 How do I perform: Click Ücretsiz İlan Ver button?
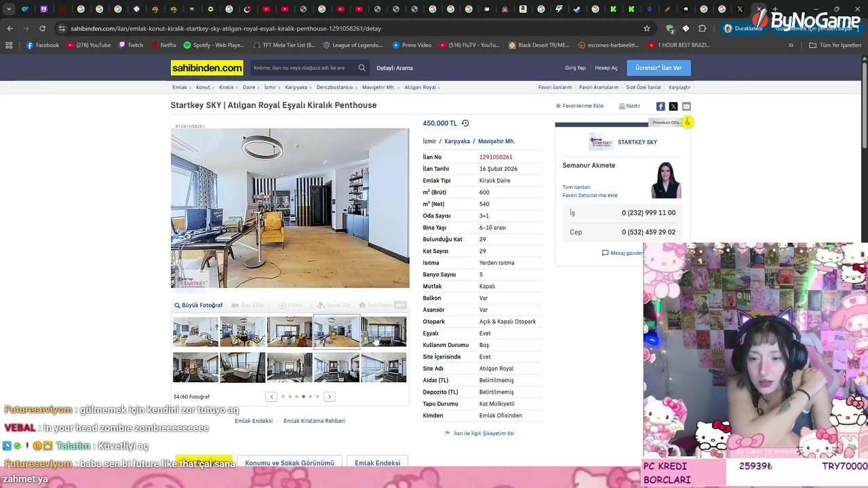click(658, 68)
